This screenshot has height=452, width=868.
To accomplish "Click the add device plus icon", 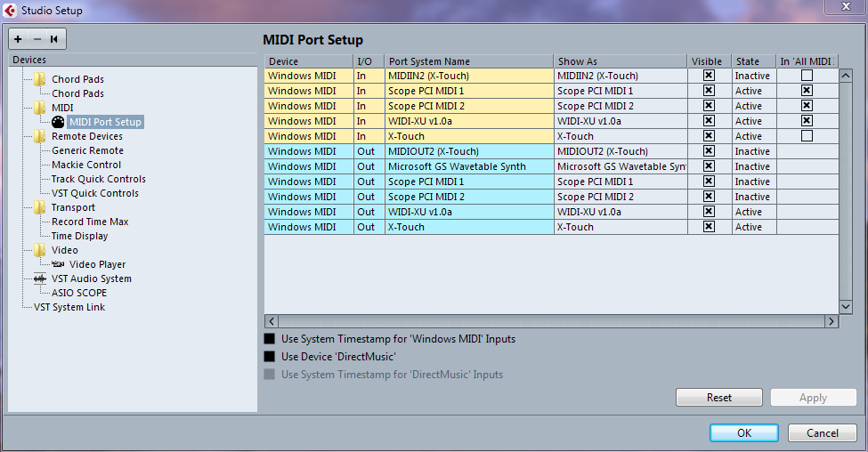I will point(18,39).
